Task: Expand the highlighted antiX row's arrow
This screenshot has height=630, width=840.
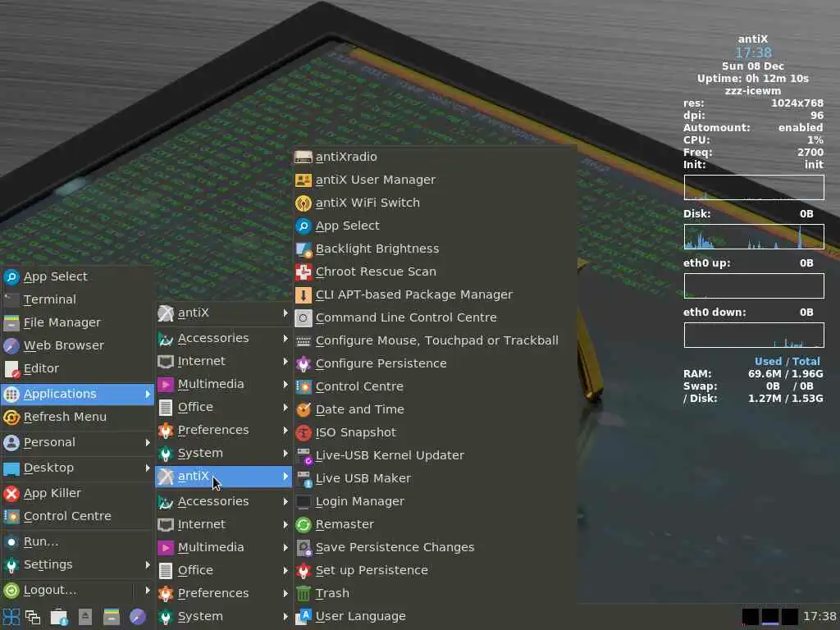Action: point(285,477)
